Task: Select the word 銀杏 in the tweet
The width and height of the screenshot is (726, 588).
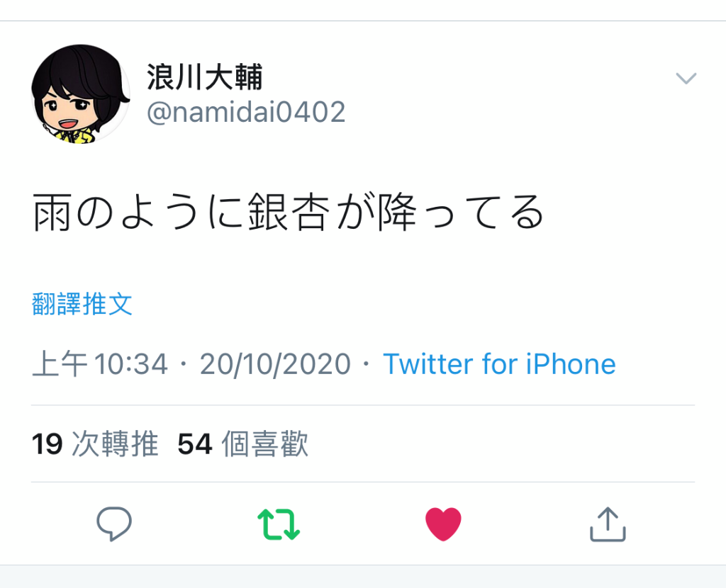Action: (289, 213)
